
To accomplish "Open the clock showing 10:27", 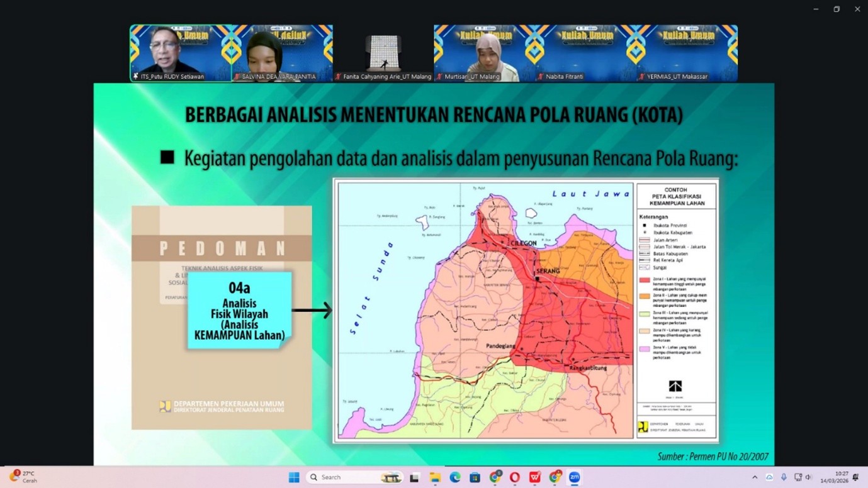I will click(835, 477).
